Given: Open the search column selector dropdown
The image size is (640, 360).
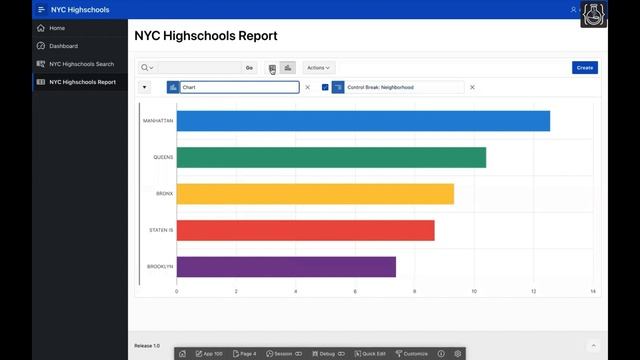Looking at the screenshot, I should [x=147, y=68].
